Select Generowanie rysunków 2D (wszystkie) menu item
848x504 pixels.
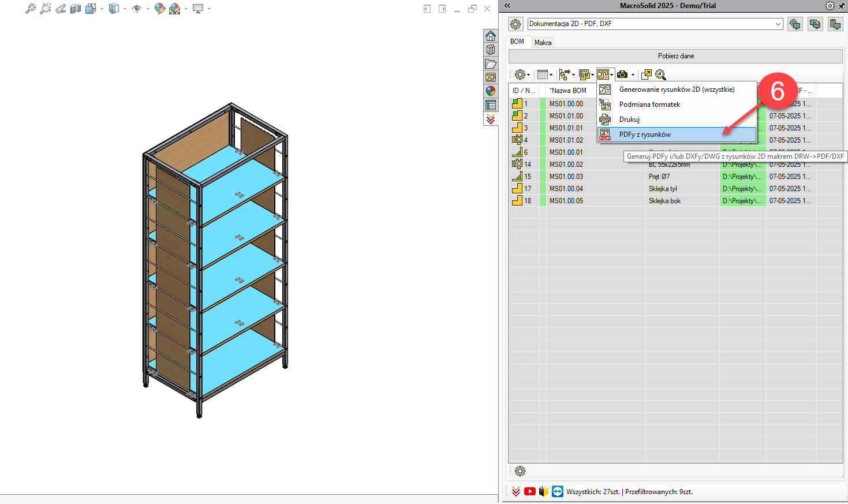tap(677, 89)
